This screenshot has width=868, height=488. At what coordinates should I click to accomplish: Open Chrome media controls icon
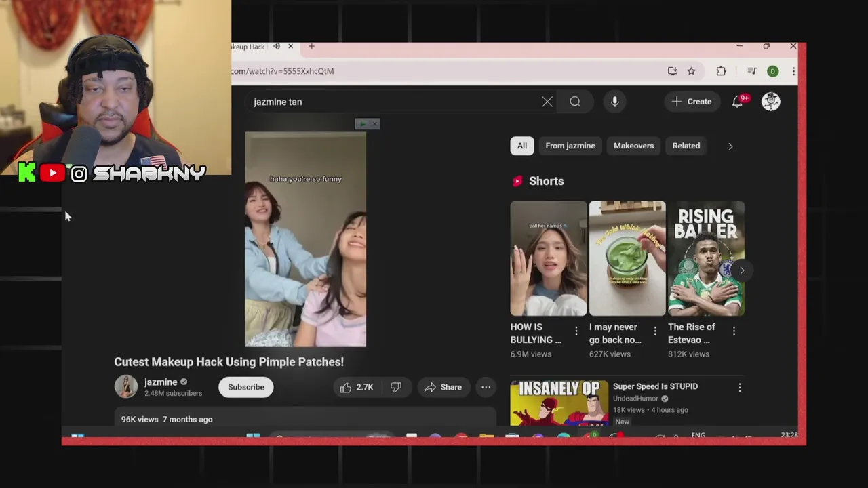(x=751, y=71)
